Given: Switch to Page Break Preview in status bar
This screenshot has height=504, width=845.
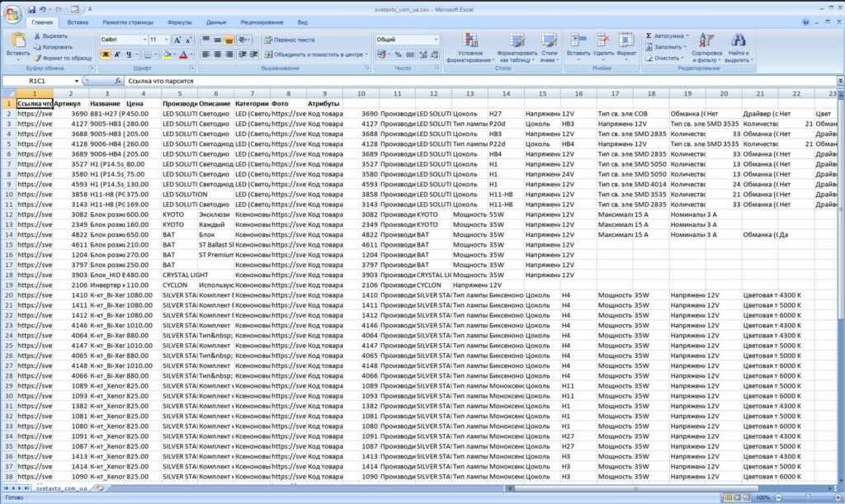Looking at the screenshot, I should 747,497.
